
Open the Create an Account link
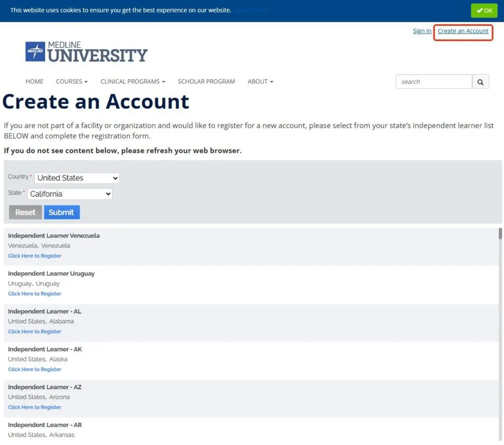tap(463, 31)
